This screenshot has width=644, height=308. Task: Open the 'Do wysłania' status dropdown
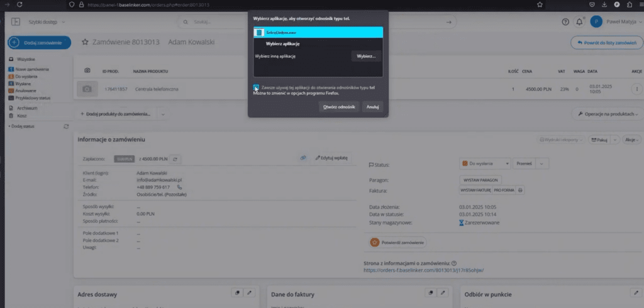click(x=485, y=163)
